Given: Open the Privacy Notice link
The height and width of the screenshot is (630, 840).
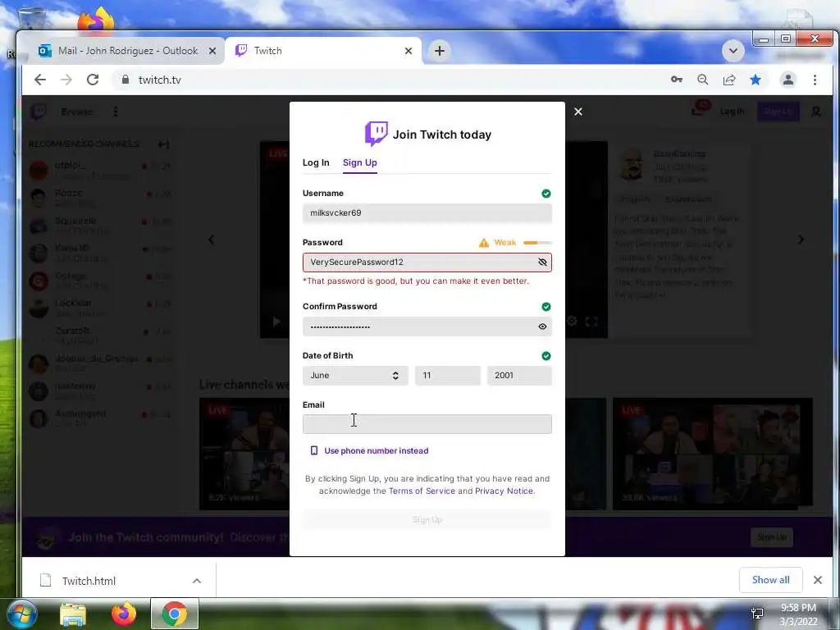Looking at the screenshot, I should 504,491.
